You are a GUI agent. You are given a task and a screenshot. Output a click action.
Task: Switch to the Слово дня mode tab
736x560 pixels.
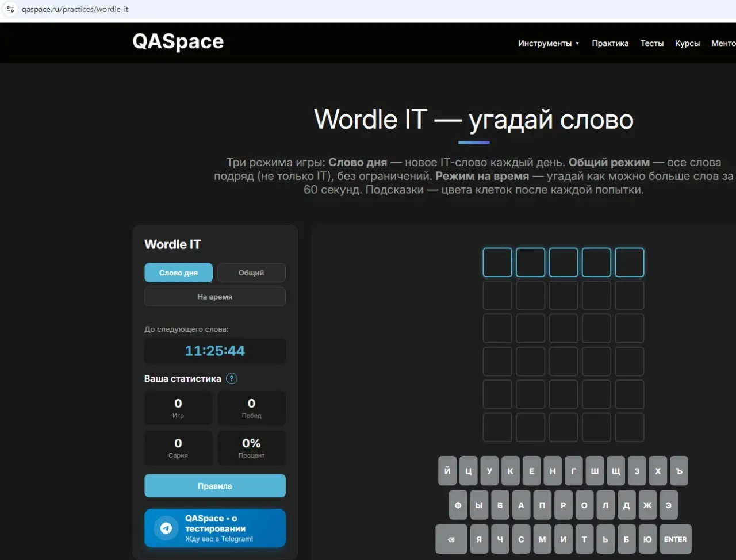pos(178,273)
